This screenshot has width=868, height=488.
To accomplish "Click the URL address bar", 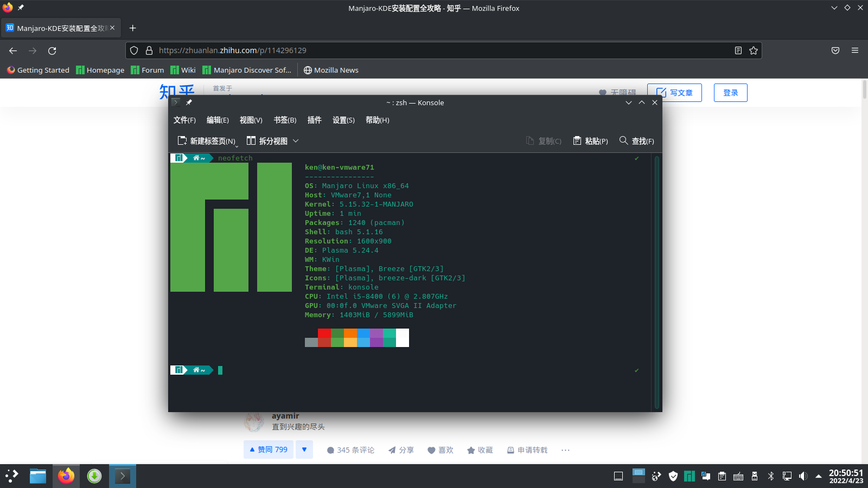I will click(445, 50).
